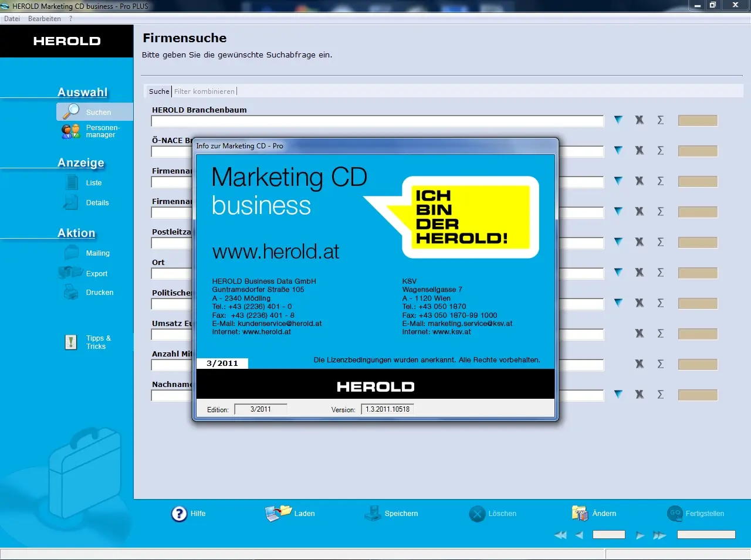Click the sum icon in Branchenbaum row
This screenshot has height=560, width=751.
[661, 120]
